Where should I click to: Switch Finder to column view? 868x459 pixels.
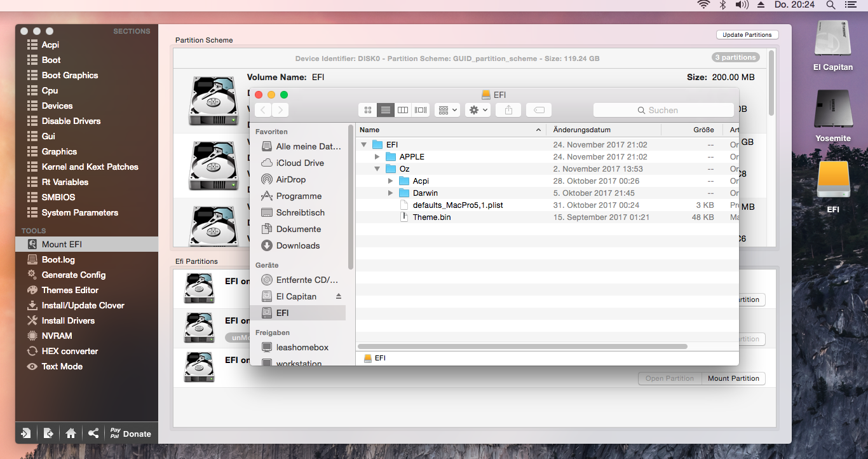tap(403, 110)
